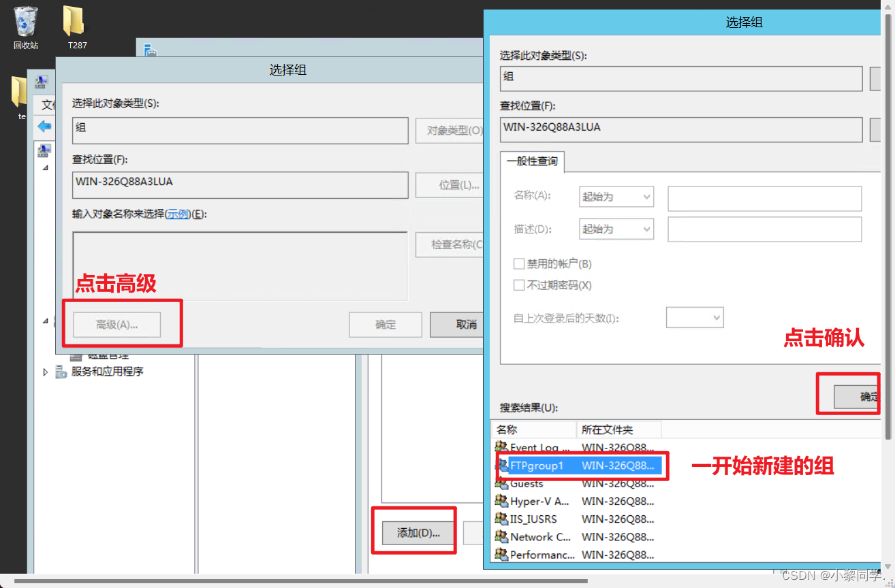
Task: Open the 描述 起始为 dropdown
Action: 616,229
